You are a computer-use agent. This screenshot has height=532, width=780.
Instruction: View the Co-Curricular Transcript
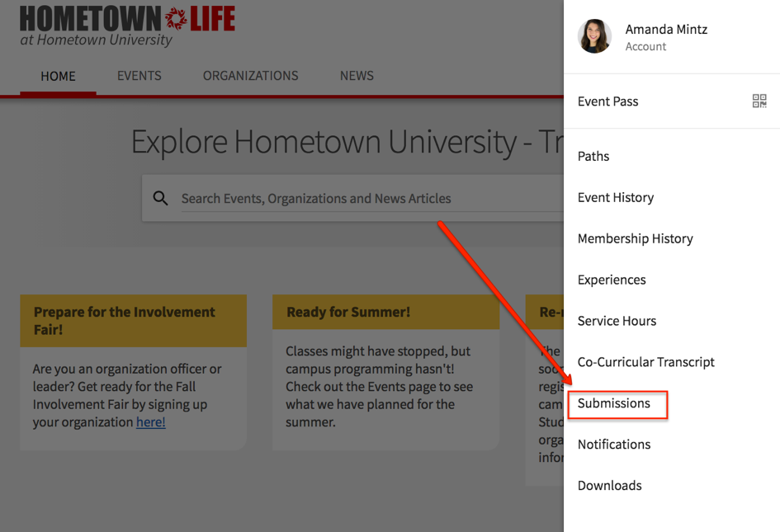click(x=645, y=362)
